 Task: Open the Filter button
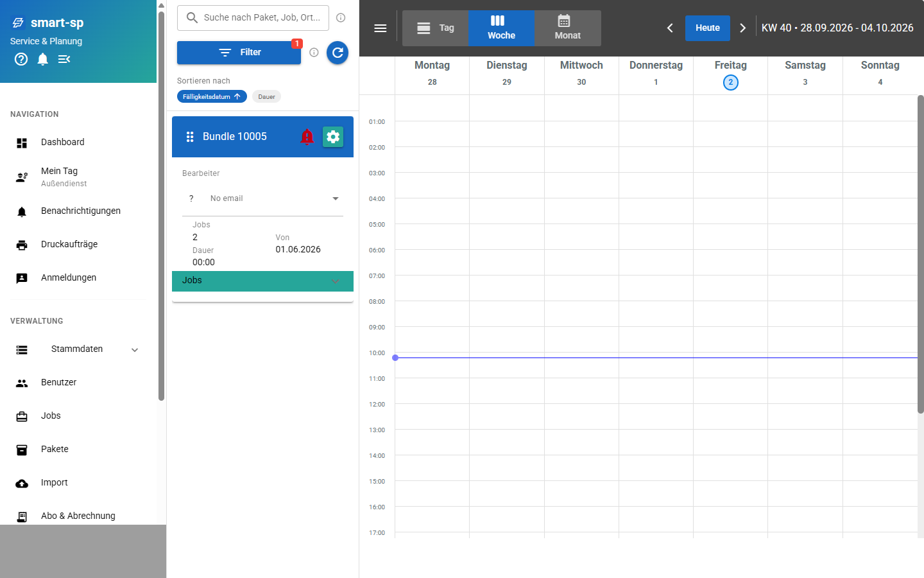pos(239,53)
